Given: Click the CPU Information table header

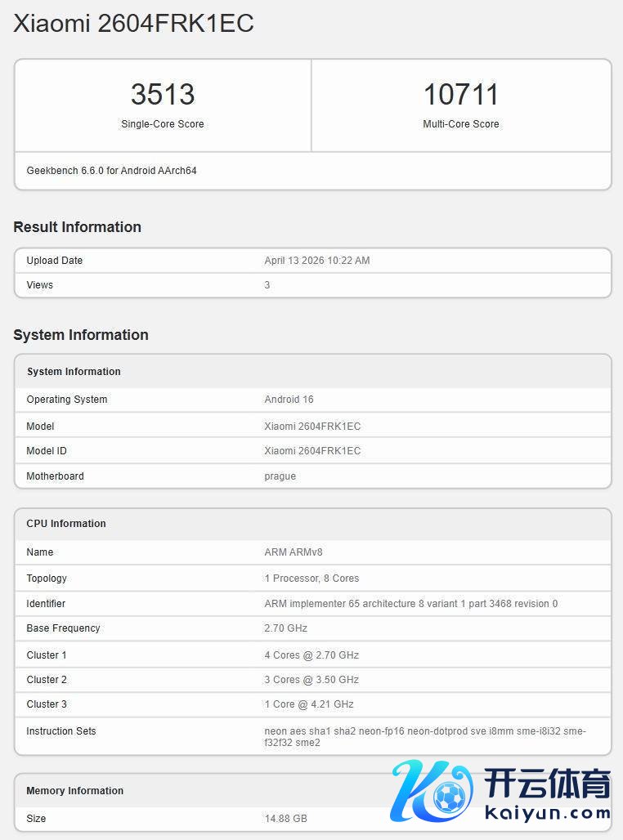Looking at the screenshot, I should pyautogui.click(x=66, y=524).
